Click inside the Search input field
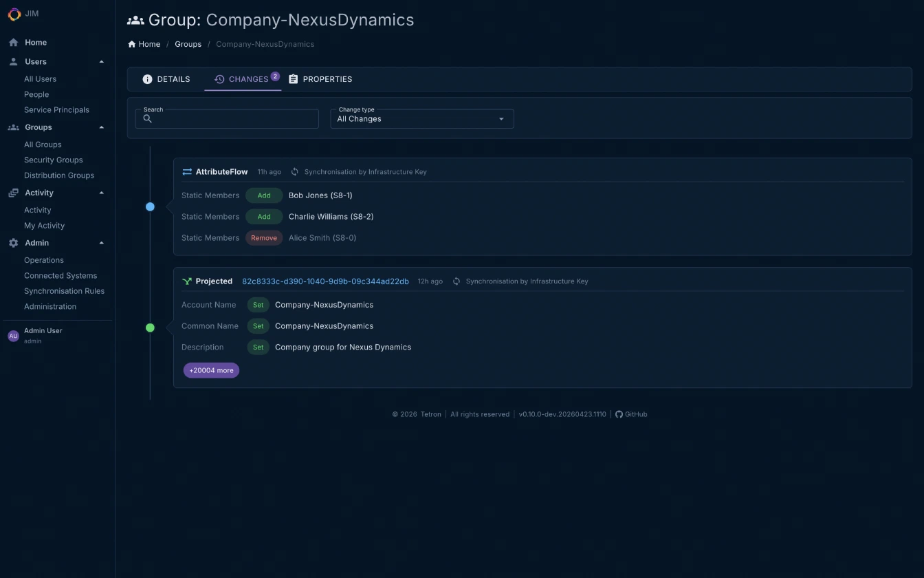This screenshot has width=924, height=578. point(227,118)
